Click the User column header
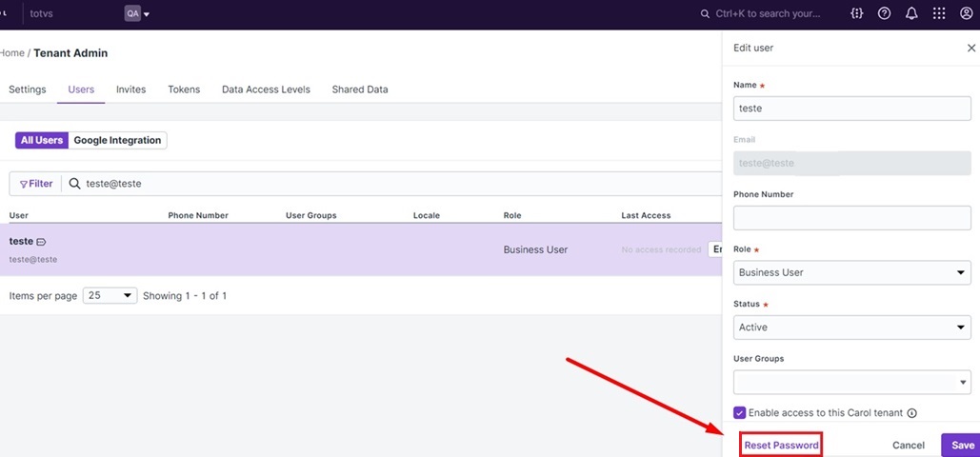This screenshot has height=457, width=980. [x=19, y=215]
